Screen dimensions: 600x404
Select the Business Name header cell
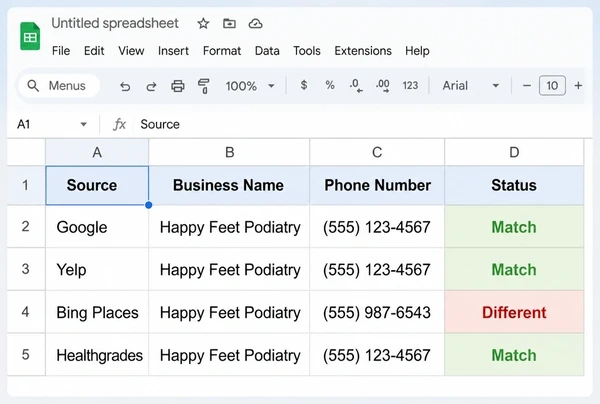pyautogui.click(x=229, y=186)
